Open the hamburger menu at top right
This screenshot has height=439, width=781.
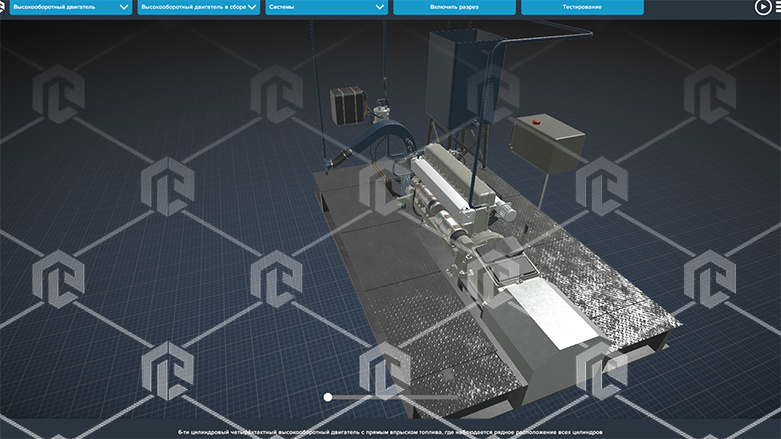click(777, 7)
